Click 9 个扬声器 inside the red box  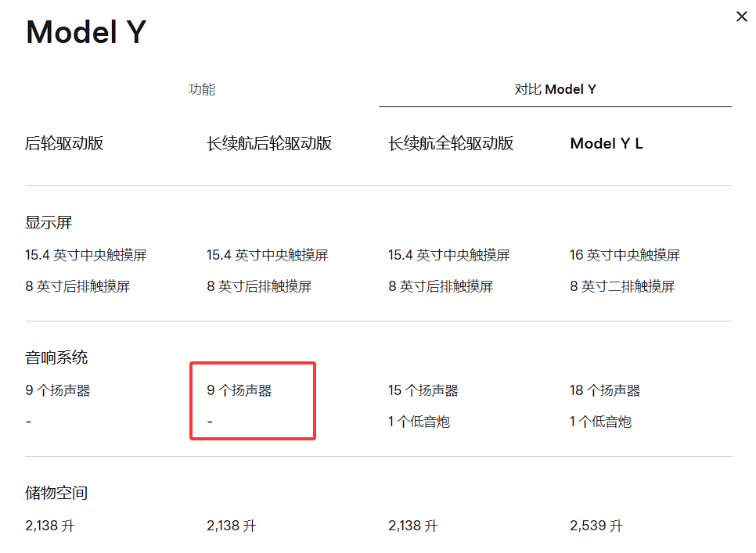point(239,390)
